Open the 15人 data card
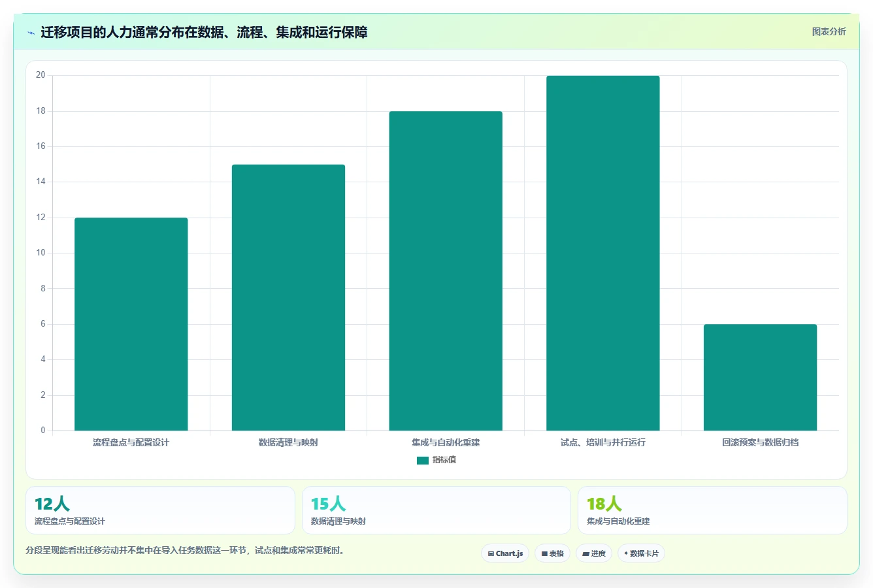The height and width of the screenshot is (588, 873). click(x=436, y=510)
